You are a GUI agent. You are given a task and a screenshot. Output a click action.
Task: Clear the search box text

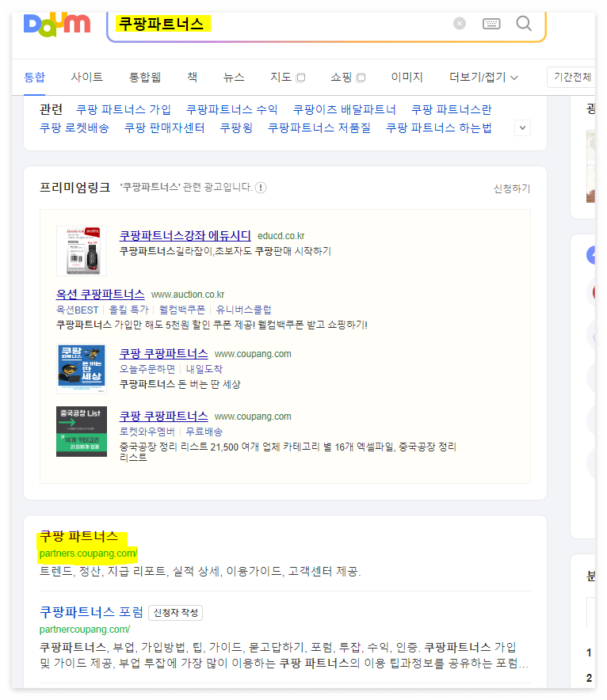[x=459, y=23]
